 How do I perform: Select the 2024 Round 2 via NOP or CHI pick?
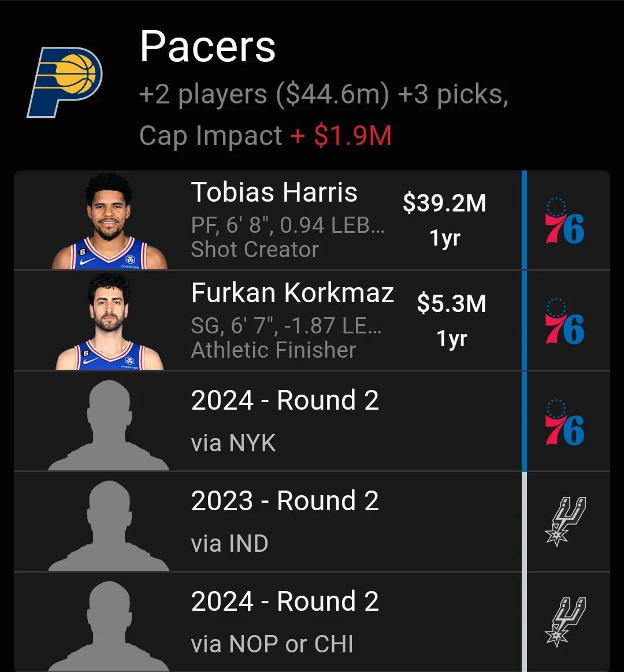(285, 602)
